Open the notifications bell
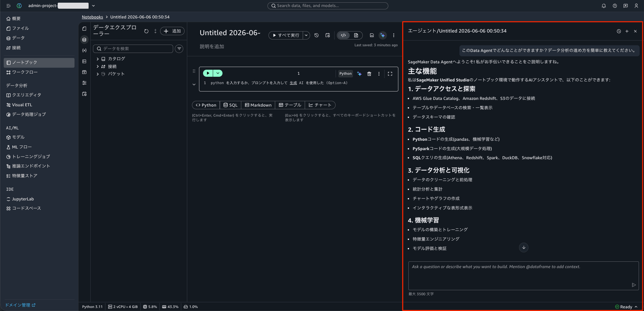 (604, 6)
